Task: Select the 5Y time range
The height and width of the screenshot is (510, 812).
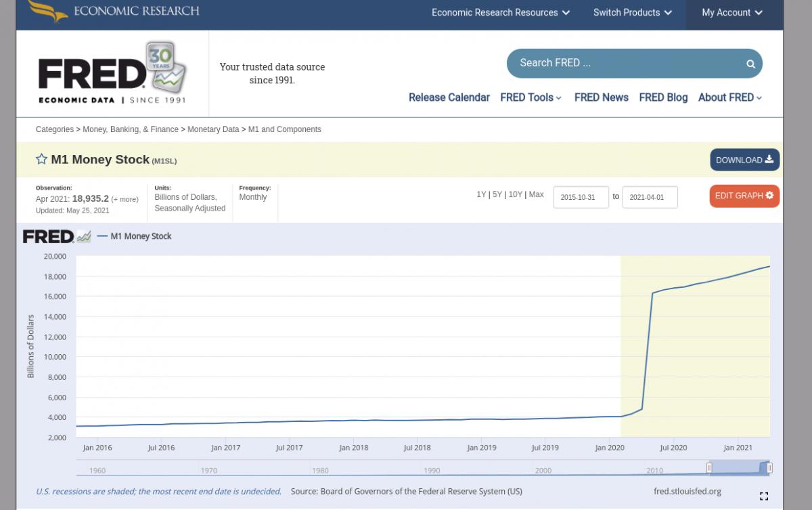Action: coord(497,194)
